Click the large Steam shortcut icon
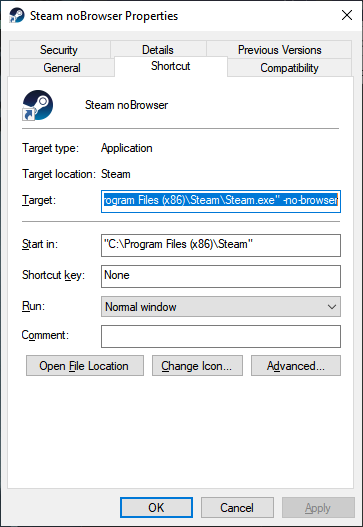This screenshot has height=527, width=363. coord(37,105)
